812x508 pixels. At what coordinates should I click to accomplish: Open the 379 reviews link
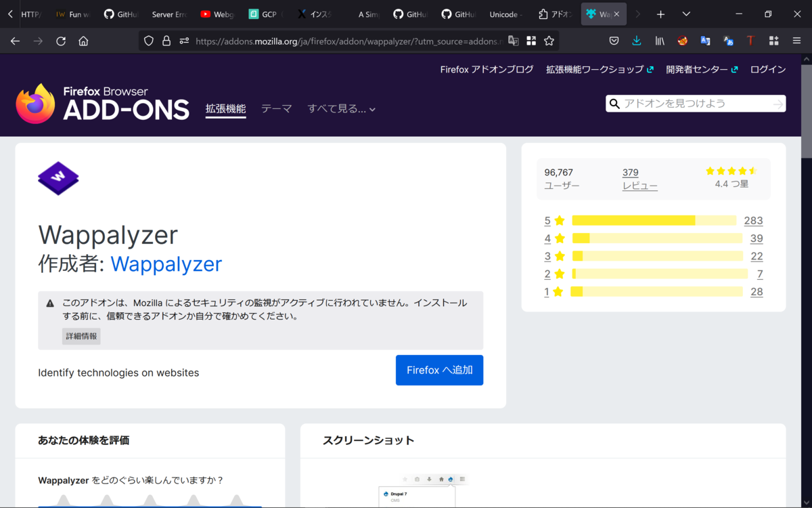click(631, 172)
